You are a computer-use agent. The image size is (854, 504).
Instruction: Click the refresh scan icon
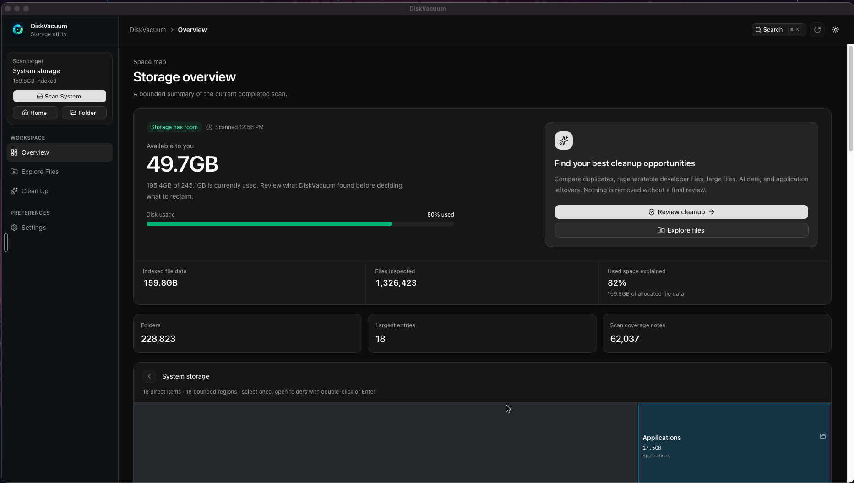pyautogui.click(x=817, y=30)
